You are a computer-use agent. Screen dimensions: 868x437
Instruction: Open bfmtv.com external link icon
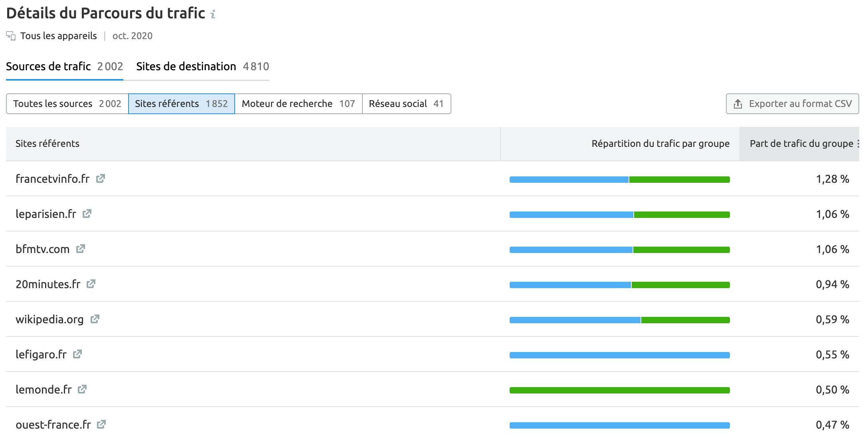81,249
